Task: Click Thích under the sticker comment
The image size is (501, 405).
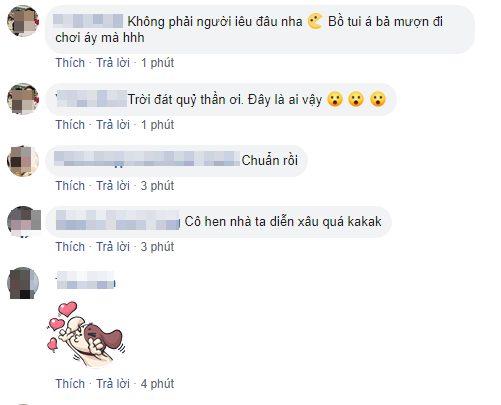Action: [x=70, y=384]
